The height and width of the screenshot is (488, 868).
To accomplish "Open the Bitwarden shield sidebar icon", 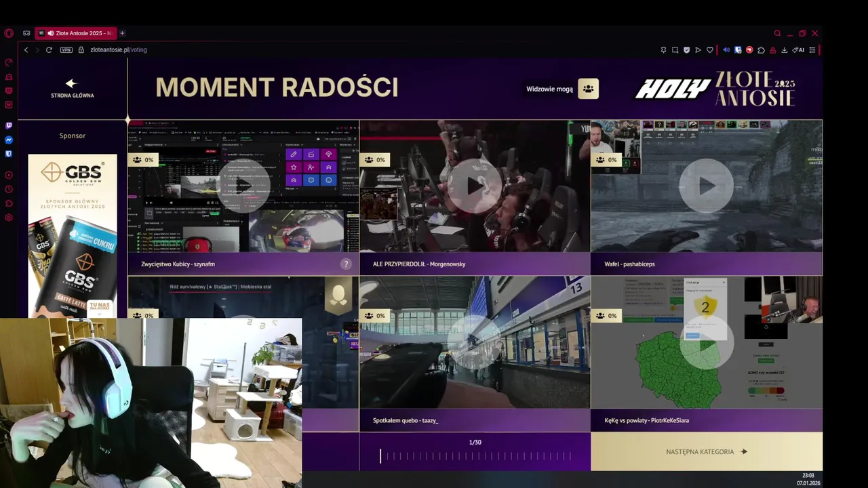I will click(x=9, y=154).
